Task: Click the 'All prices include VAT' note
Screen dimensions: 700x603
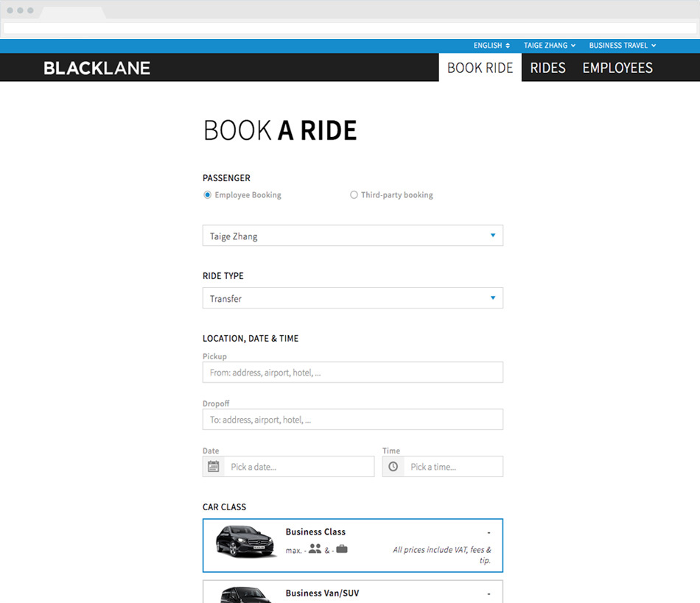Action: click(442, 555)
